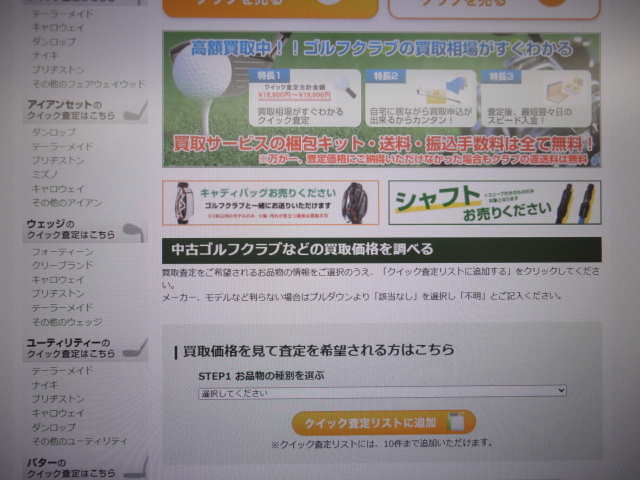
Task: Click the note about 10件まで追加いただけます
Action: (x=382, y=443)
